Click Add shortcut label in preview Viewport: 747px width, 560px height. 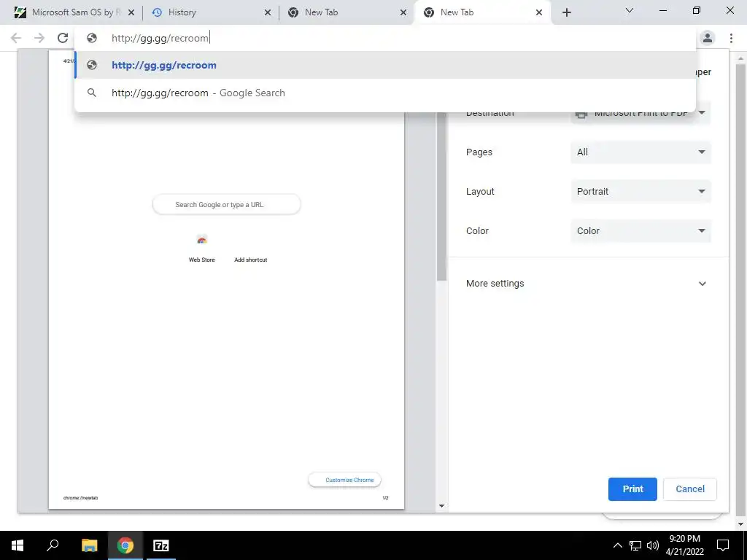(251, 260)
